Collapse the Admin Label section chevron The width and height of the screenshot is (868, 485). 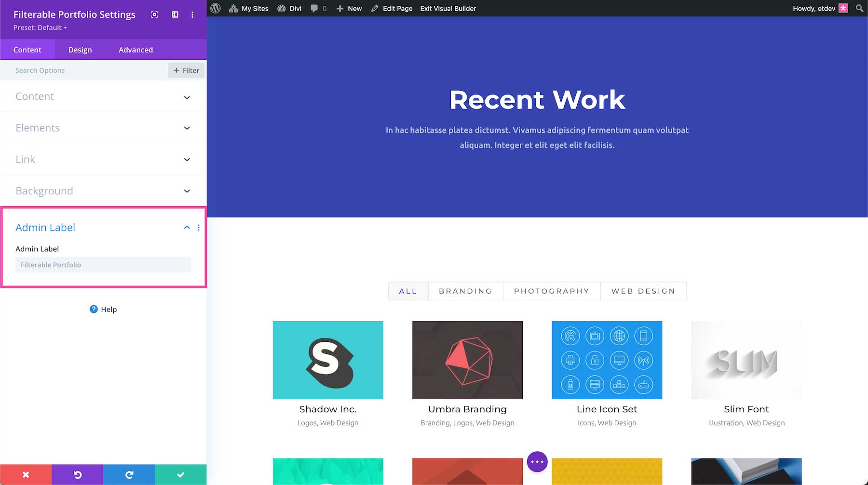pos(187,227)
